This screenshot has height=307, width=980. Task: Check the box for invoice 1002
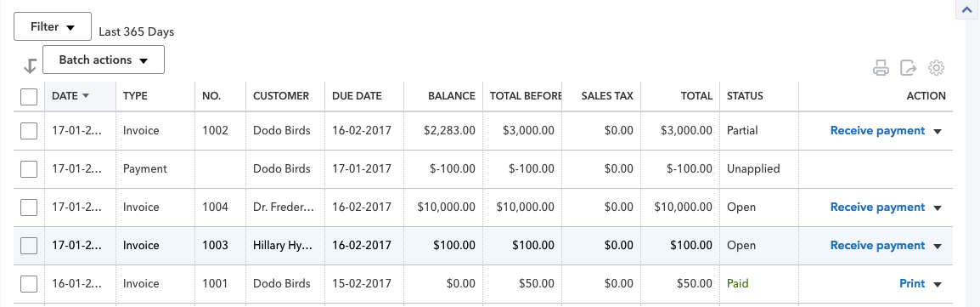coord(29,131)
